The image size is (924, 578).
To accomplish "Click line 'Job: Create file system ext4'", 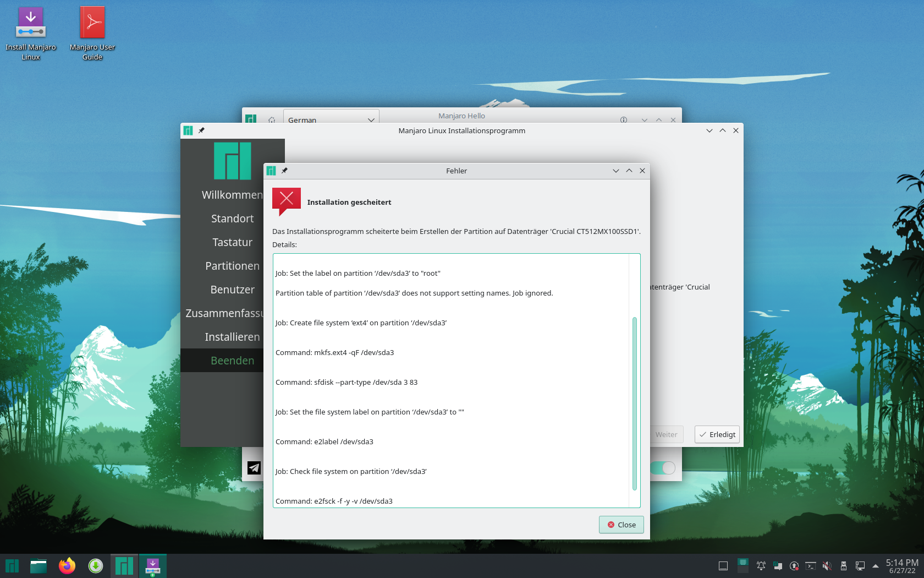I will (x=361, y=323).
